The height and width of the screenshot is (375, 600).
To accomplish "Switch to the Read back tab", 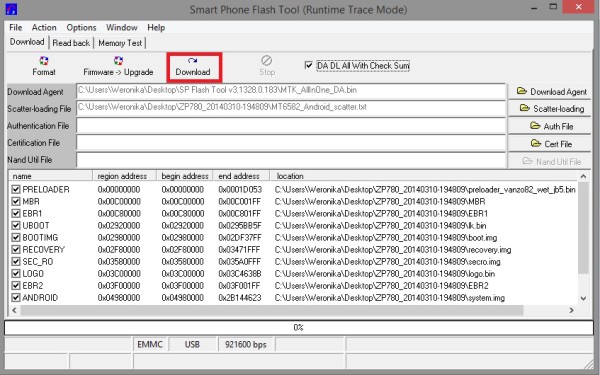I will click(x=71, y=43).
